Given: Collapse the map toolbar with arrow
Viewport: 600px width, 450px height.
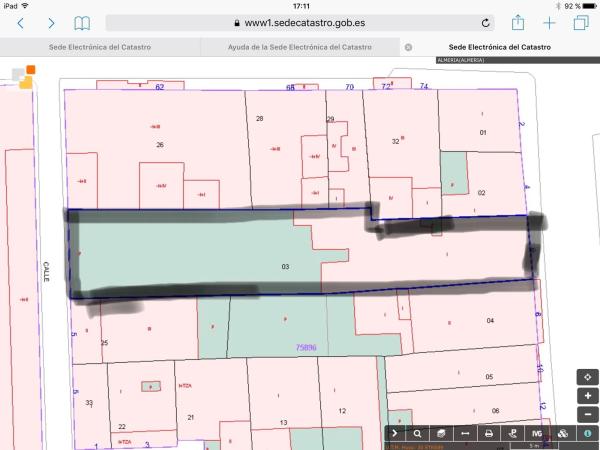Looking at the screenshot, I should point(395,433).
